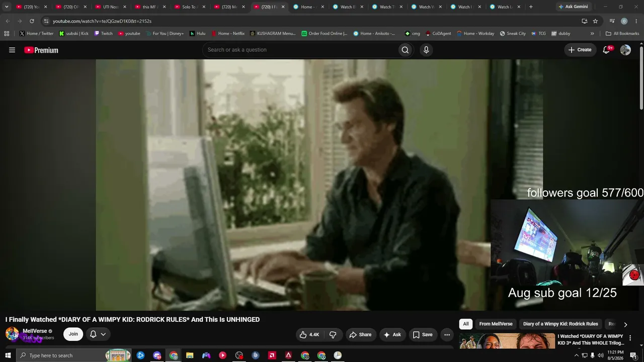Open options for recommended Wimpy Kid 3 video
644x362 pixels.
tap(630, 338)
